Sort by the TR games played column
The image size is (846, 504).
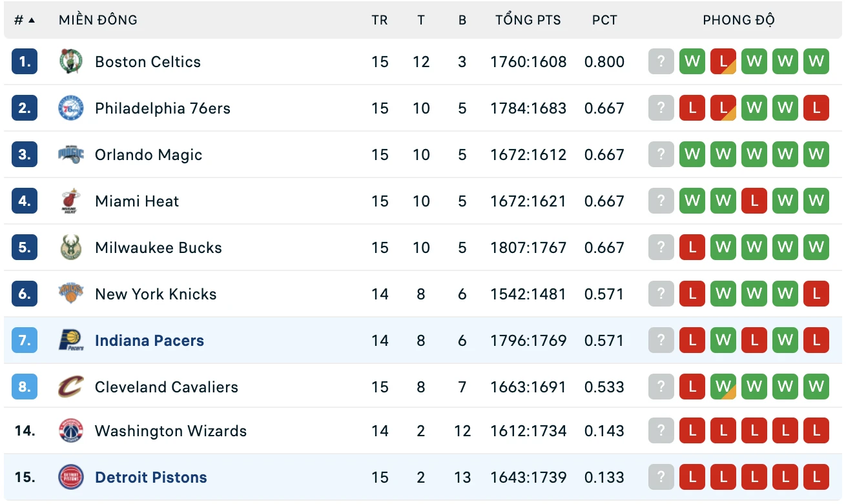[380, 20]
